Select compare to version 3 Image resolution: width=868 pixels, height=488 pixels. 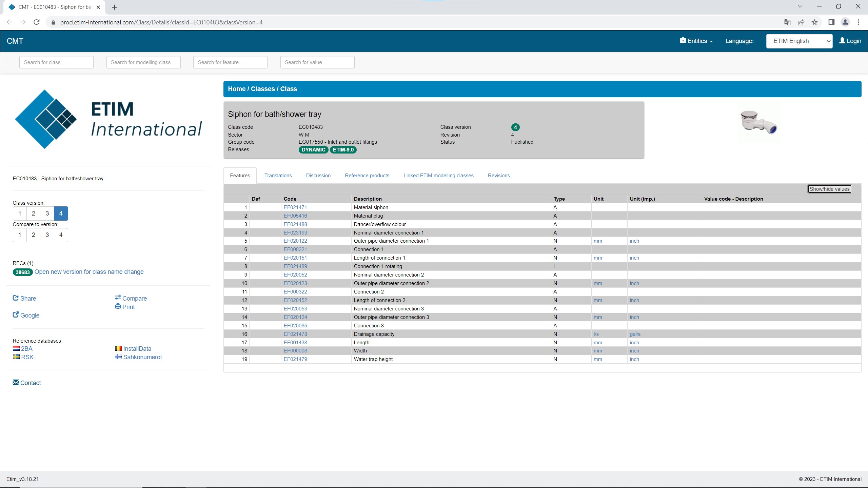click(x=47, y=235)
